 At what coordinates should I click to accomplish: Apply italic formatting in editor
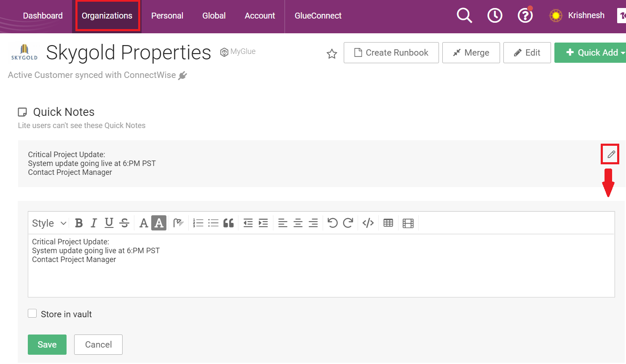coord(94,223)
